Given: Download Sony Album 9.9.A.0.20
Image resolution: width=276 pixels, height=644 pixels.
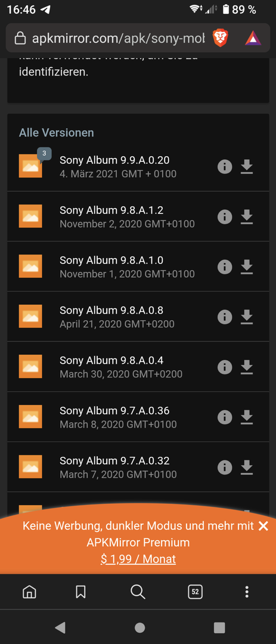Looking at the screenshot, I should coord(246,167).
